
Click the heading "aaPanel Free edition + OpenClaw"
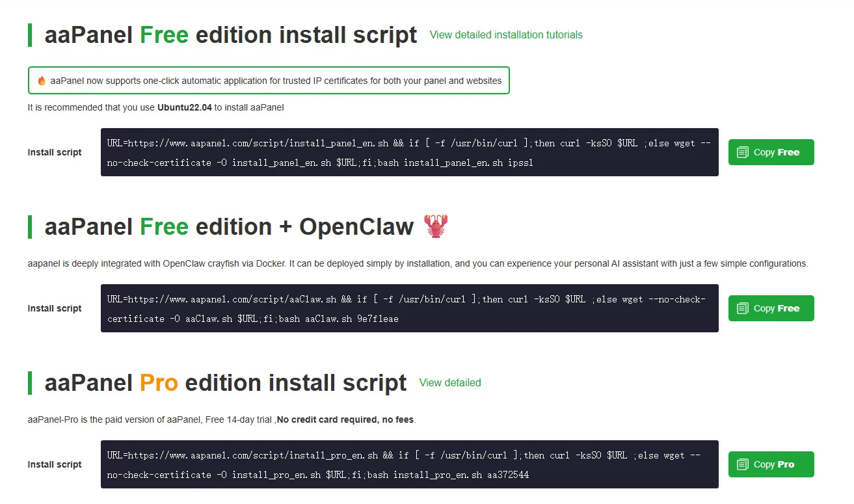point(229,227)
